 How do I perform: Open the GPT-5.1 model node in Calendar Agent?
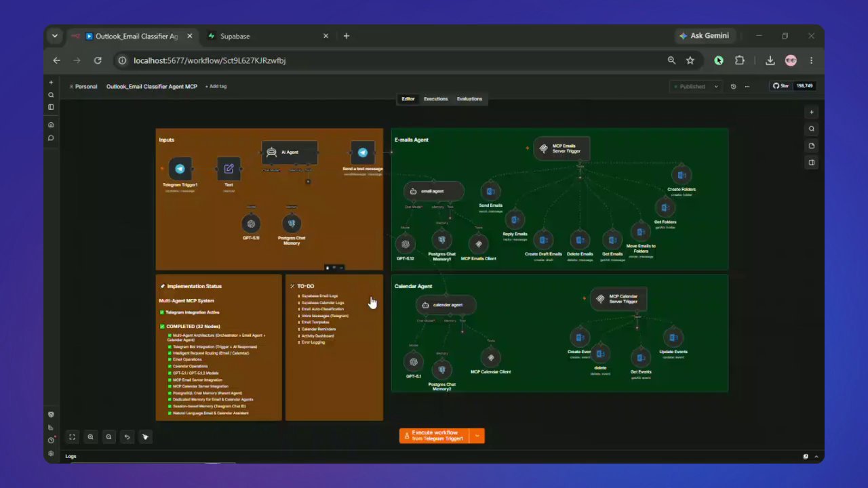point(414,361)
